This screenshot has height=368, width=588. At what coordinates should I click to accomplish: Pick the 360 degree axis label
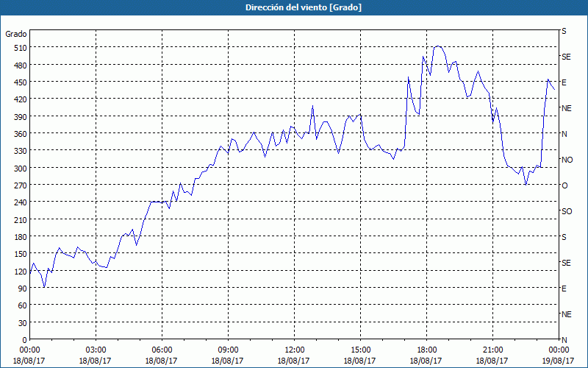21,134
